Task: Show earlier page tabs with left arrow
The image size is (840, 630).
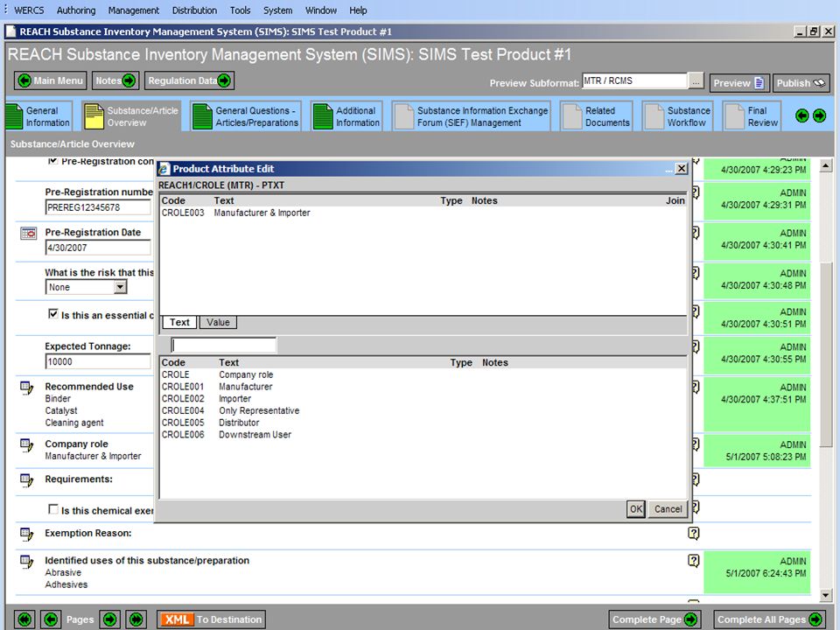Action: [802, 115]
